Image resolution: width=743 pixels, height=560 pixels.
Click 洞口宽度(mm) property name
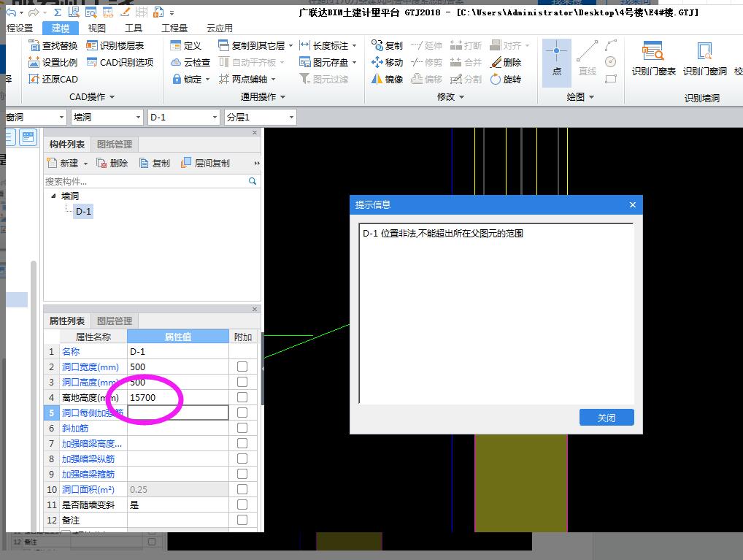click(90, 367)
